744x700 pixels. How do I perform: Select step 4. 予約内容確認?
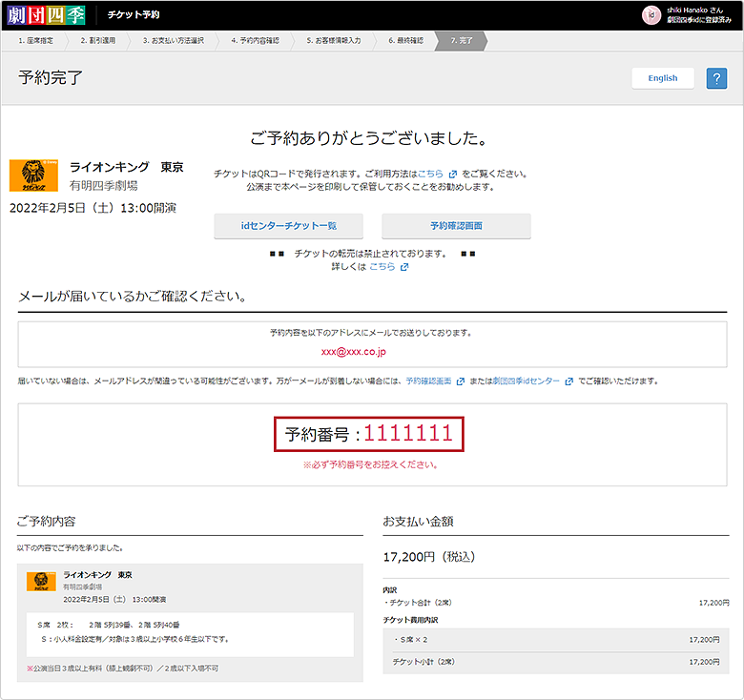[x=256, y=41]
